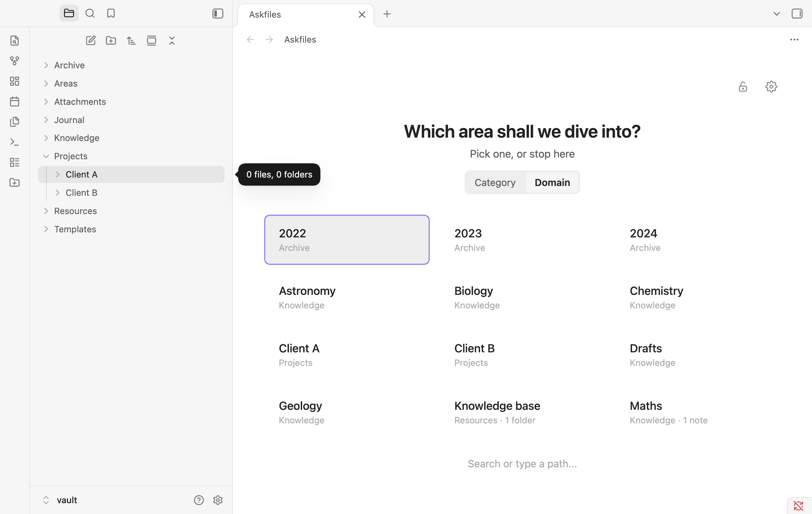Click the Askfiles breadcrumb title
This screenshot has height=514, width=812.
coord(300,40)
